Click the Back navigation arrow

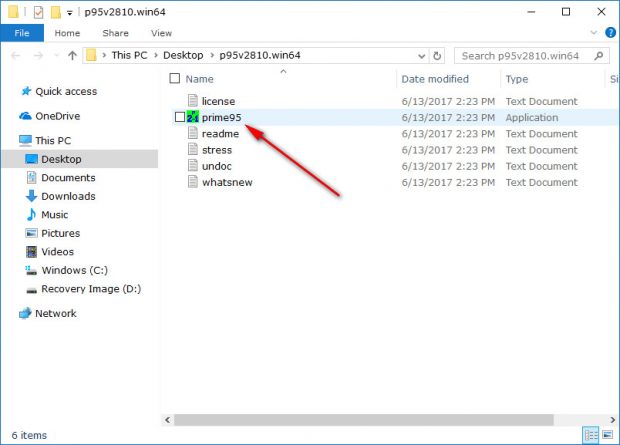click(x=16, y=55)
